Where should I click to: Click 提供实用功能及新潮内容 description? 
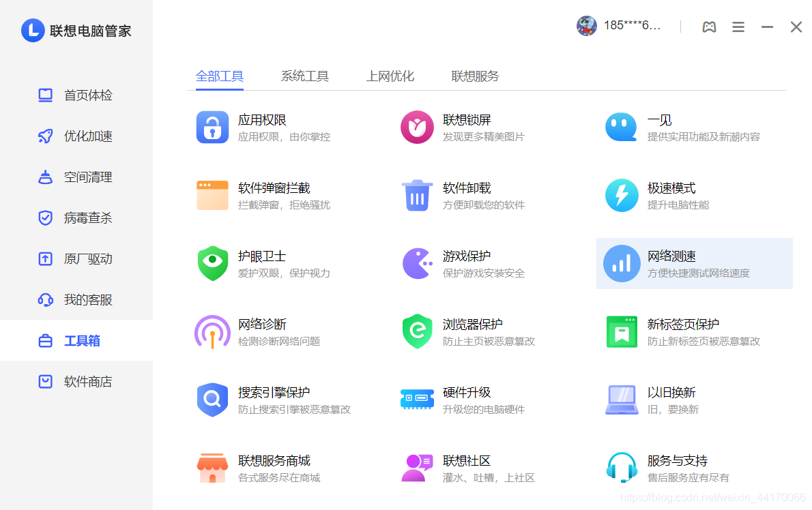point(704,137)
